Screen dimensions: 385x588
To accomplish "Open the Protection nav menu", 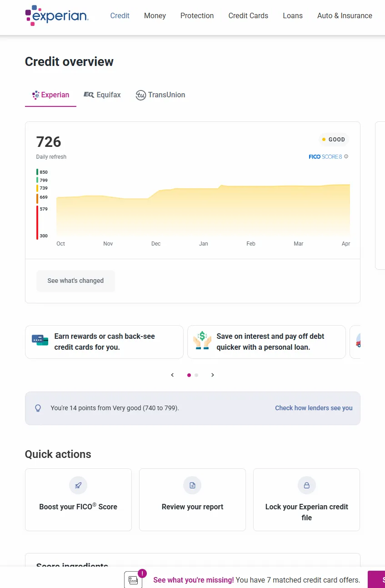I will 197,15.
